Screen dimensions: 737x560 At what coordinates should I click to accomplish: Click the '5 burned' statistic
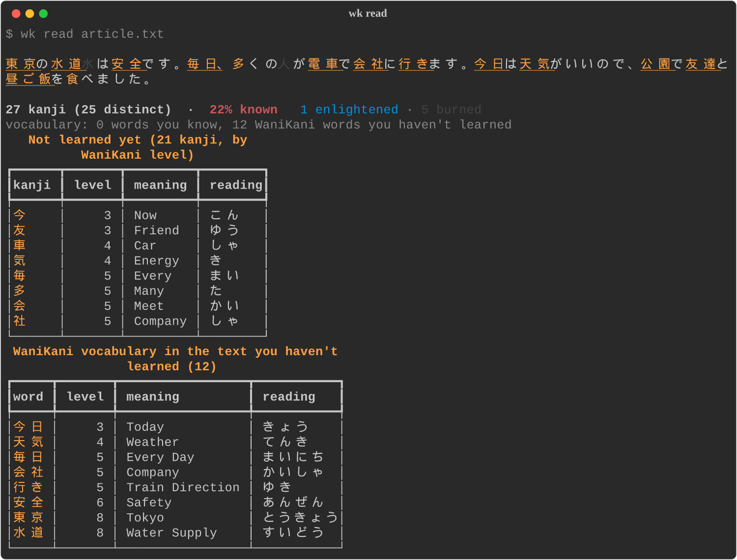click(x=451, y=110)
